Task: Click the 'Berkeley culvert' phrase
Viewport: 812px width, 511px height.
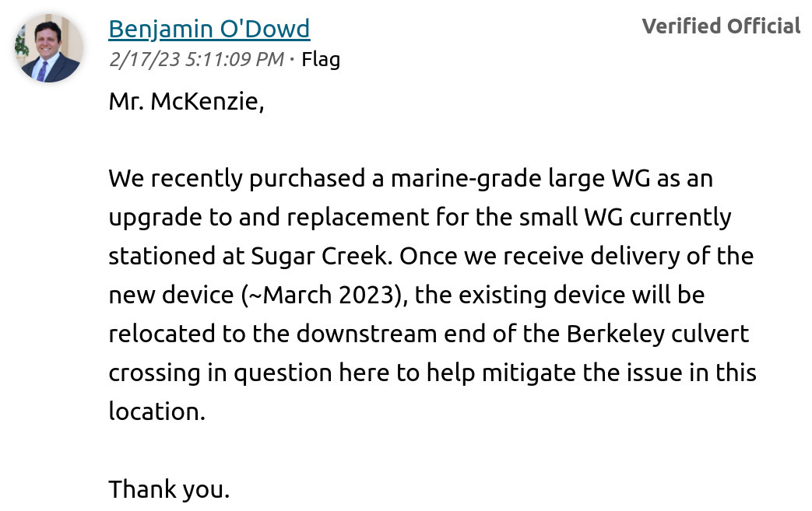Action: [658, 334]
